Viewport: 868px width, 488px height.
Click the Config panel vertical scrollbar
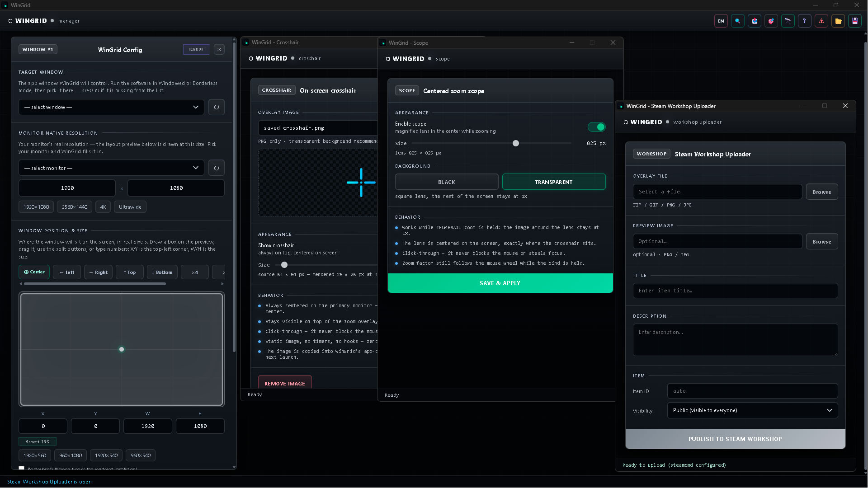coord(234,197)
